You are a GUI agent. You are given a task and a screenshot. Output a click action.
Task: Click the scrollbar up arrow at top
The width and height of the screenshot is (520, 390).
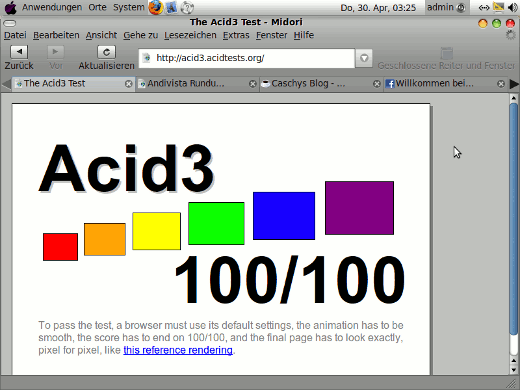click(514, 98)
